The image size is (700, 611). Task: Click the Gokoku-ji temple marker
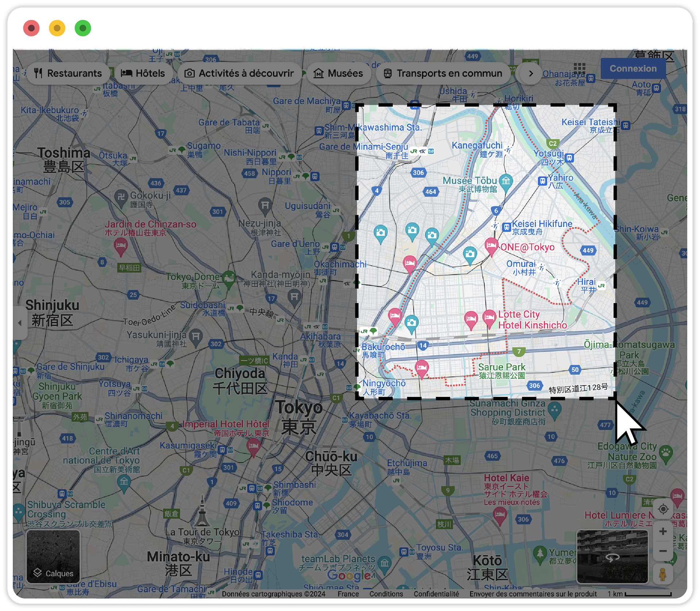click(121, 197)
